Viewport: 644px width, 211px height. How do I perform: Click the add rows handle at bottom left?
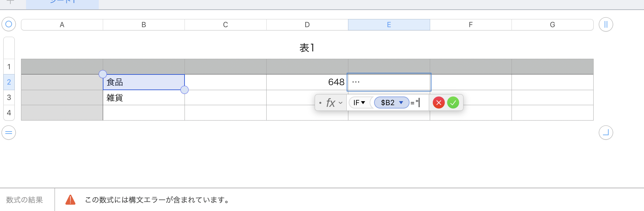[9, 133]
